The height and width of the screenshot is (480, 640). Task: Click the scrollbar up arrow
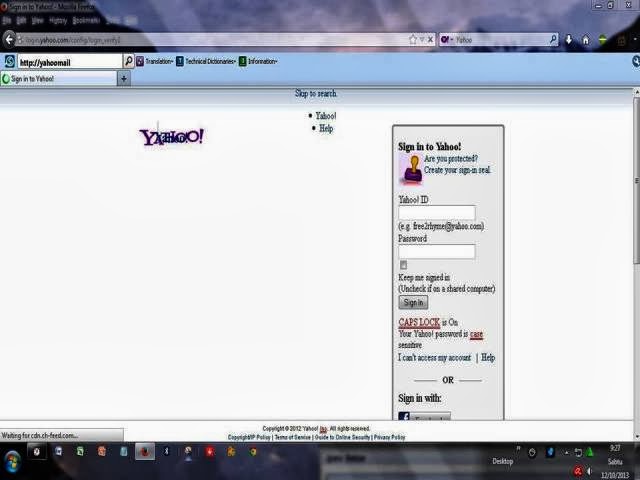click(636, 92)
